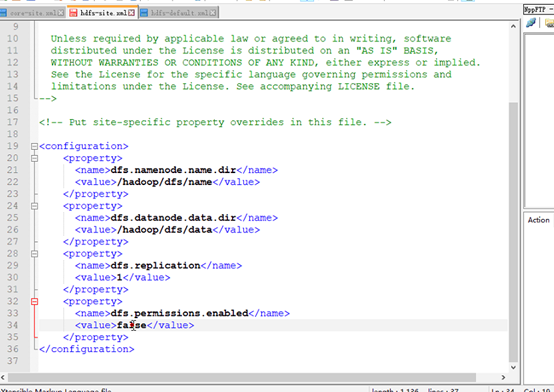Click the 'Put site-specific property overrides' comment

(x=215, y=122)
